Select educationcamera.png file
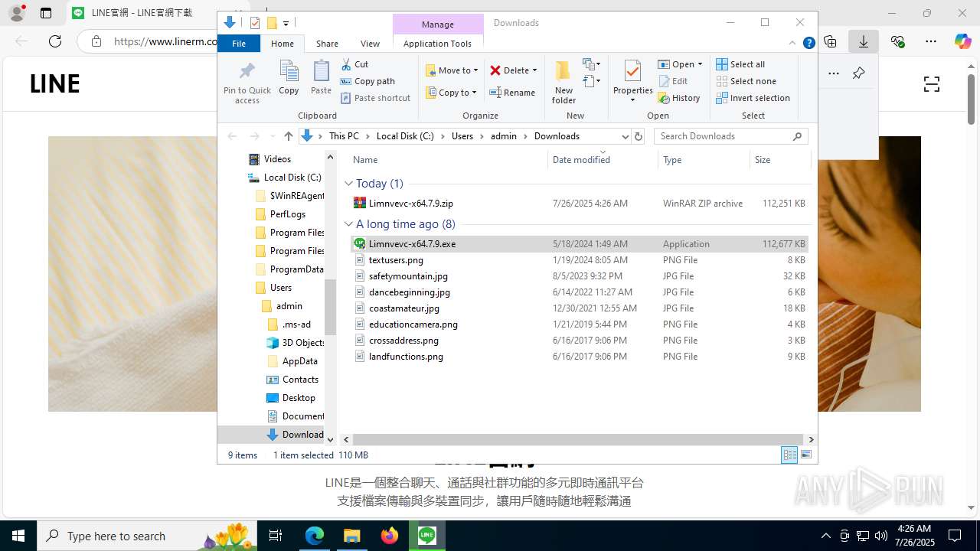The image size is (980, 551). point(579,324)
